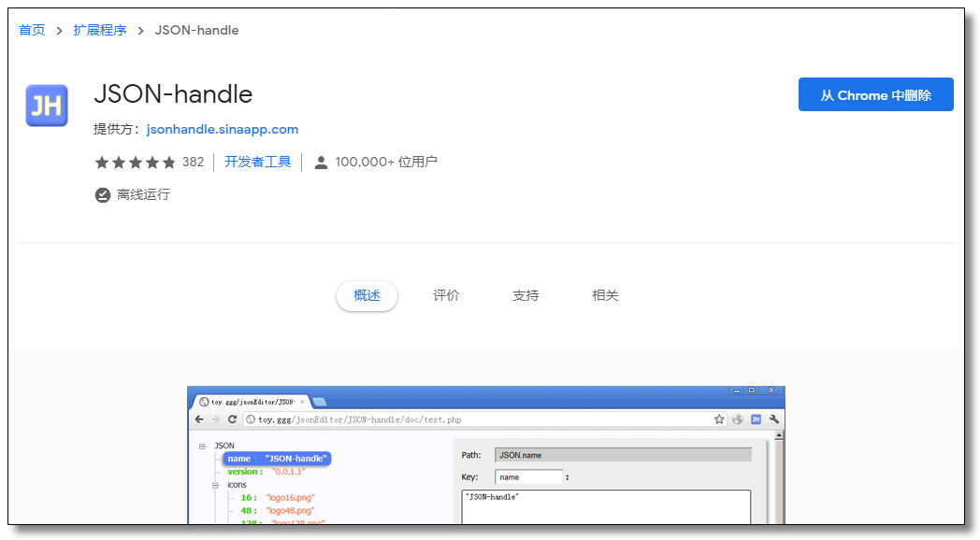Click the preview tab toy.ggg/jsonEditor
Viewport: 980px width, 540px height.
[x=252, y=402]
